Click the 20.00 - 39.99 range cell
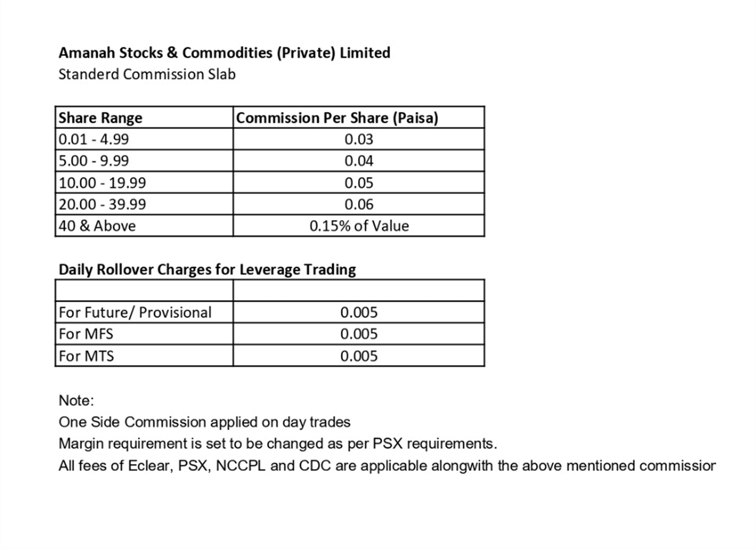The width and height of the screenshot is (756, 549). [x=102, y=204]
